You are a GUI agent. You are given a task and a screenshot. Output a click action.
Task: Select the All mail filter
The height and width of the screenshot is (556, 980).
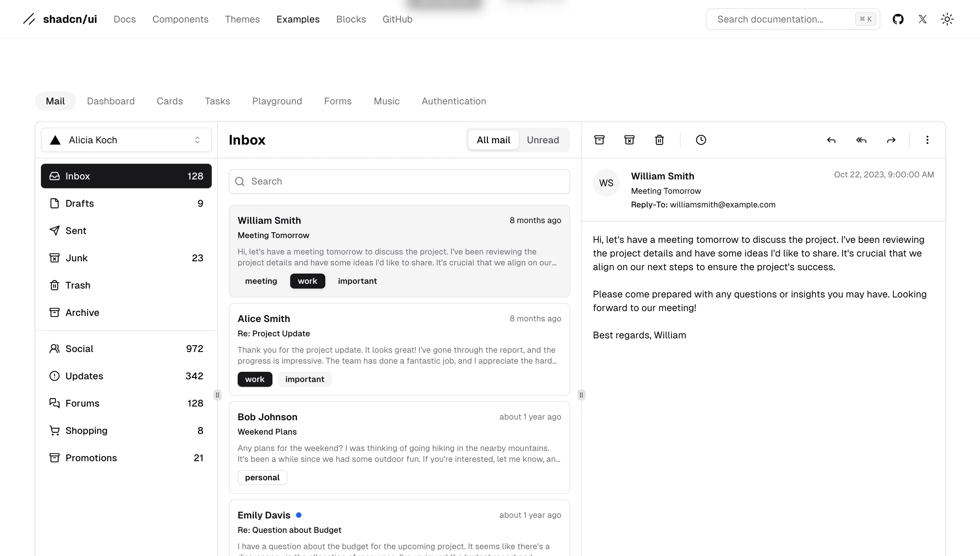tap(493, 140)
